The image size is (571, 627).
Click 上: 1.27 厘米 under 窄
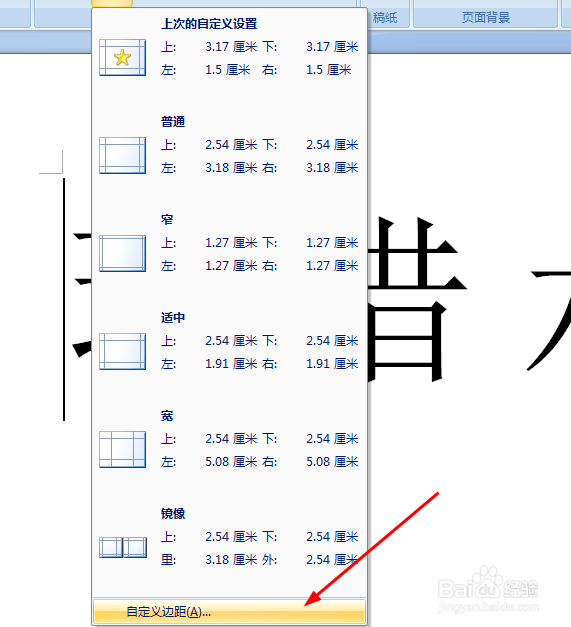click(x=209, y=243)
